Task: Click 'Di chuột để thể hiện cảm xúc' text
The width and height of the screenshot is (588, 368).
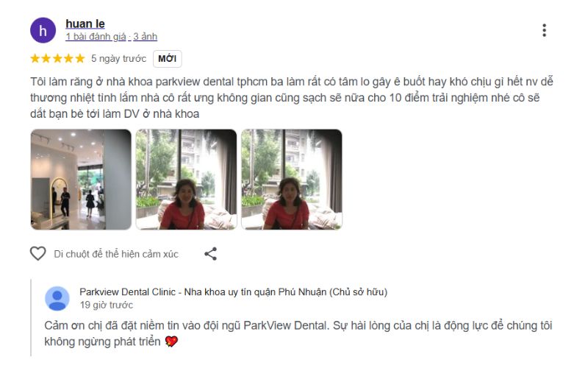Action: (116, 254)
